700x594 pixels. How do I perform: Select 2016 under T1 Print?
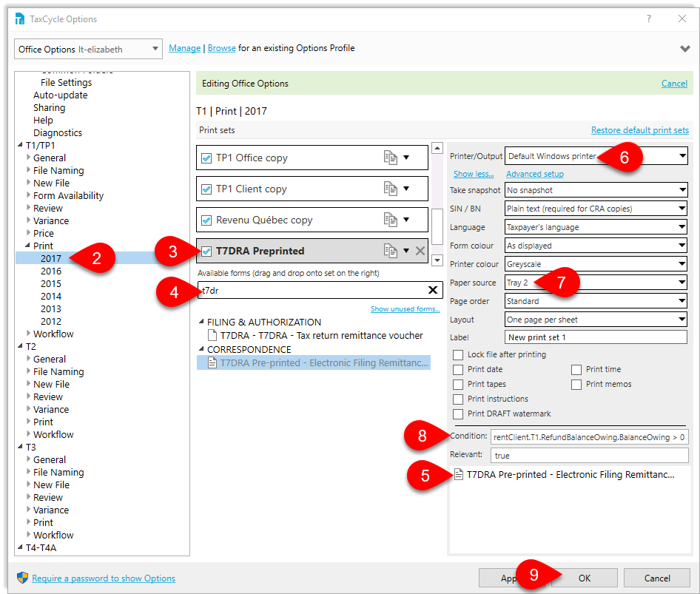coord(51,271)
